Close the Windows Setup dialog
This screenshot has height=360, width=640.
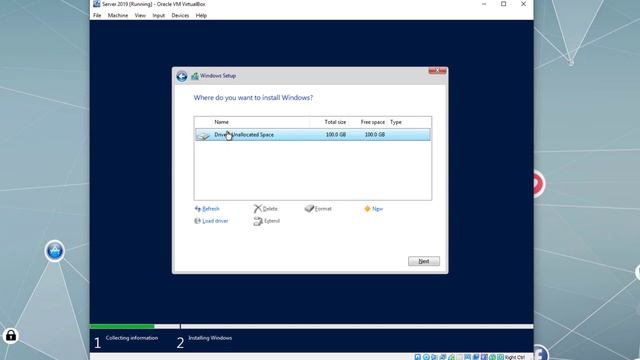[437, 71]
